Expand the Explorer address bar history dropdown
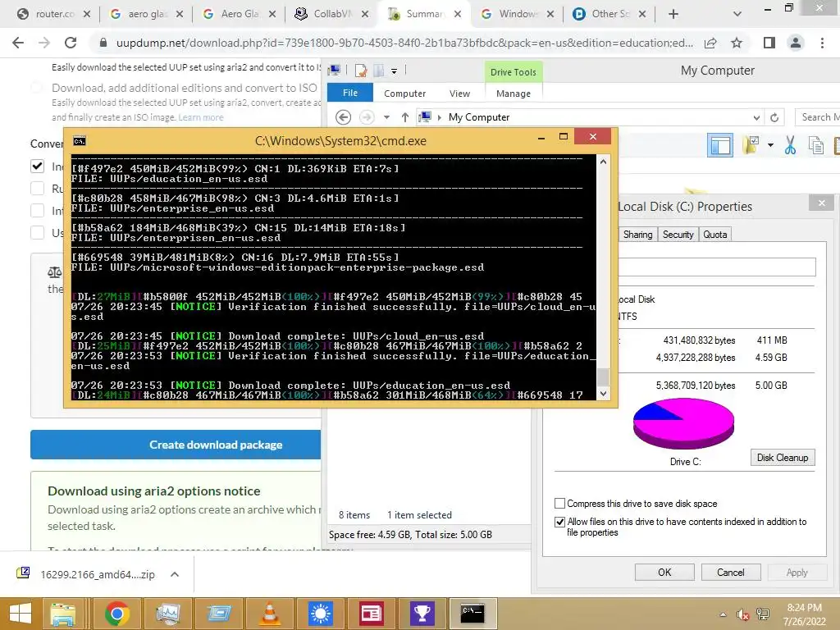This screenshot has height=630, width=840. [756, 117]
